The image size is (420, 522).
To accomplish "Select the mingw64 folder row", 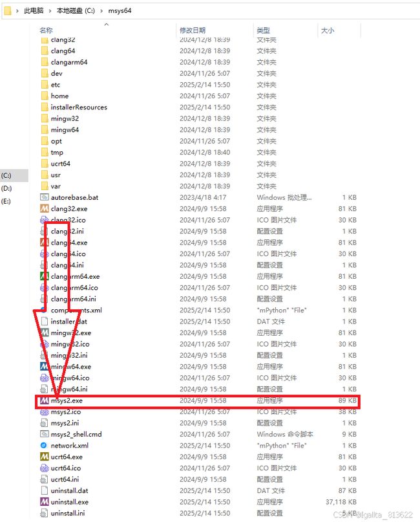I will click(198, 130).
